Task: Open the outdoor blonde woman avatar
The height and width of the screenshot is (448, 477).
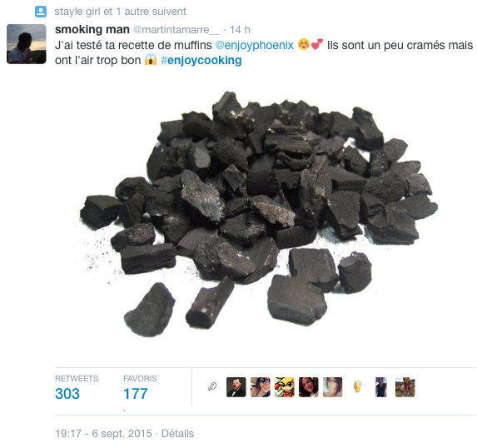Action: point(405,387)
